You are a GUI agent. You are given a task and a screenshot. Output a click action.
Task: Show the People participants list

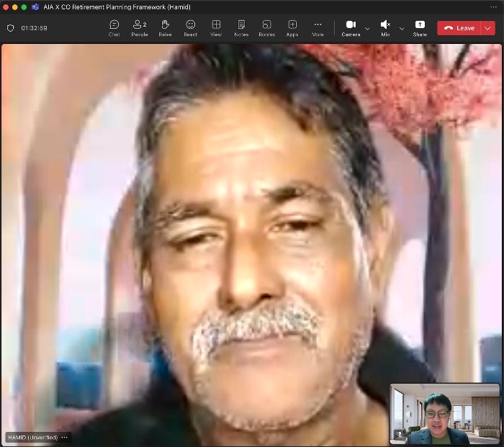tap(139, 28)
